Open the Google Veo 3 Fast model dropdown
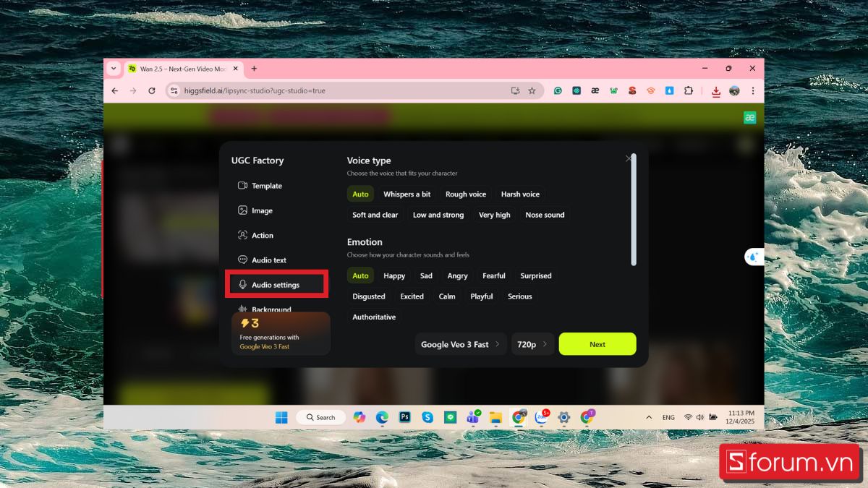868x488 pixels. 461,344
